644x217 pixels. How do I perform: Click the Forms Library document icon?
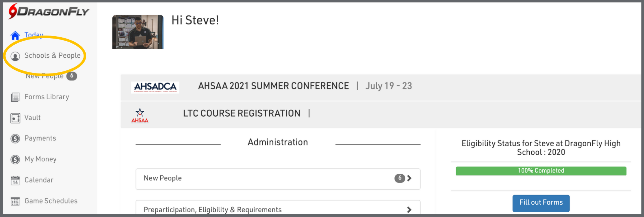pyautogui.click(x=15, y=97)
